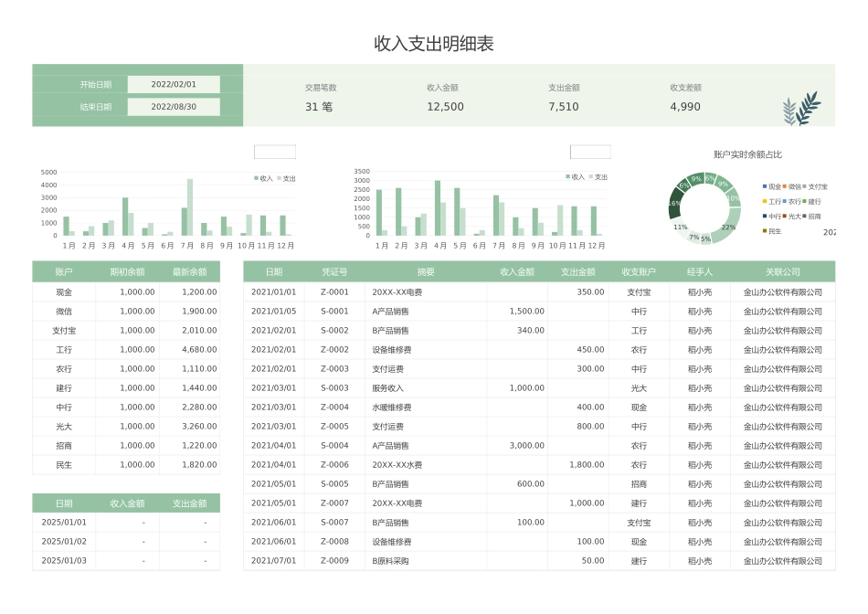Select the 光大 cell in S-0003 row

tap(639, 388)
